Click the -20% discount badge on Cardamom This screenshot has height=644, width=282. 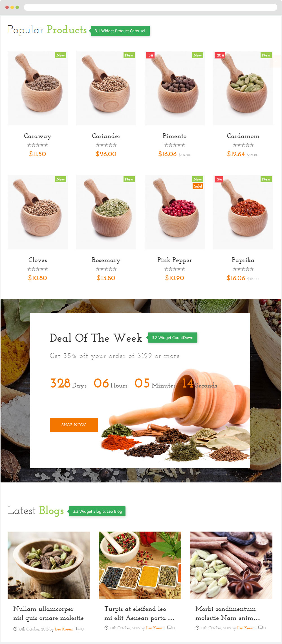(220, 55)
